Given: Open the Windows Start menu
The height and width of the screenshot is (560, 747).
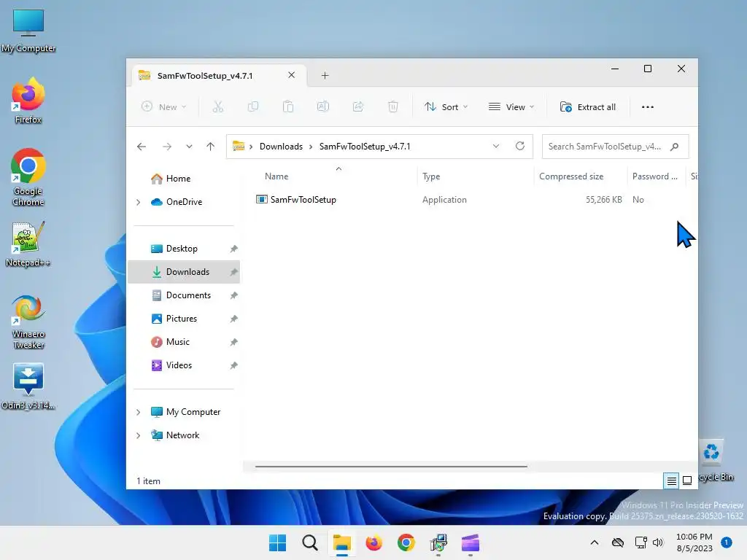Looking at the screenshot, I should pyautogui.click(x=277, y=542).
